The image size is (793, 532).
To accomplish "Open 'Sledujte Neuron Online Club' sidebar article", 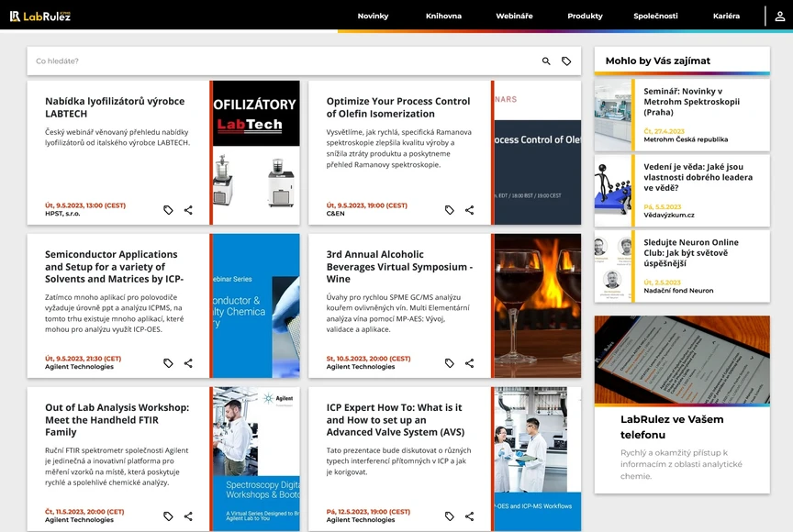I will 691,252.
